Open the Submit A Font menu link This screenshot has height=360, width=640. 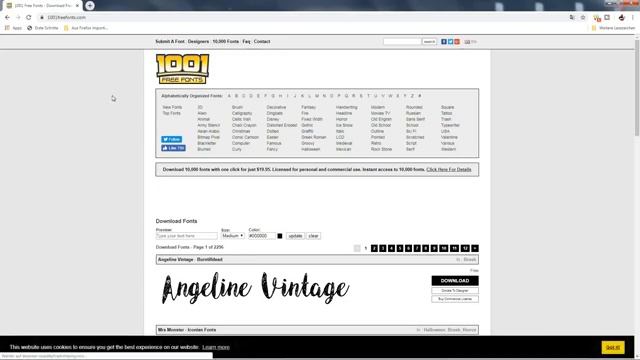170,42
